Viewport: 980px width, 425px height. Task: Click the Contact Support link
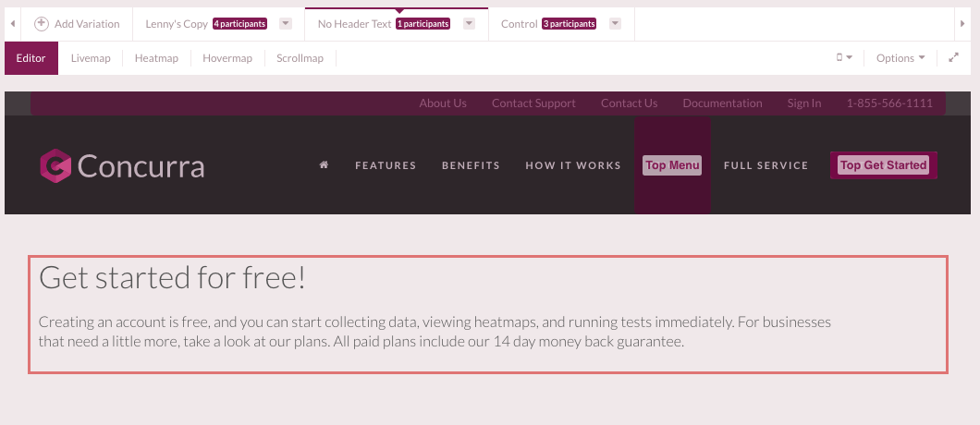pos(533,103)
